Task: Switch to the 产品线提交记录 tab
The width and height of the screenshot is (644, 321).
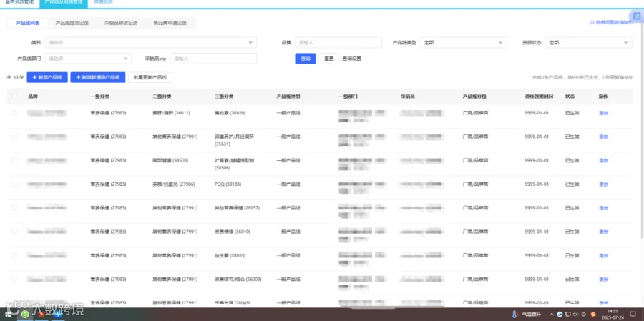Action: pyautogui.click(x=72, y=24)
